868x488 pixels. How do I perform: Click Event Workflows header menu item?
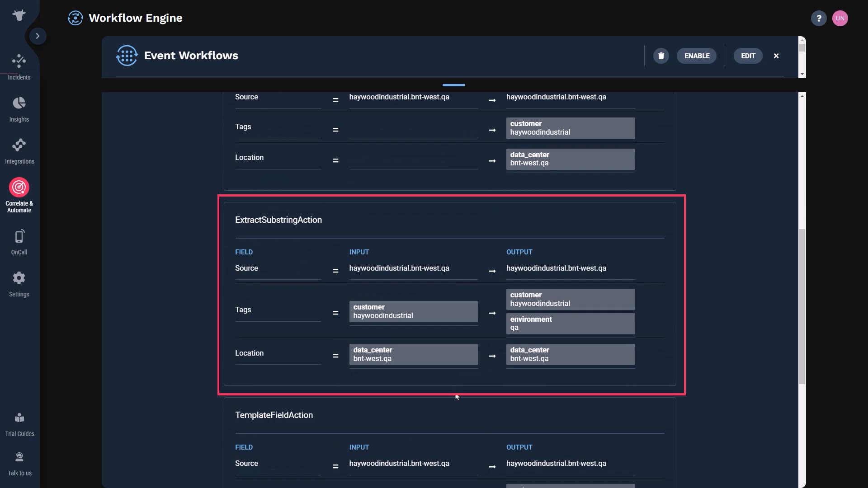click(x=191, y=56)
